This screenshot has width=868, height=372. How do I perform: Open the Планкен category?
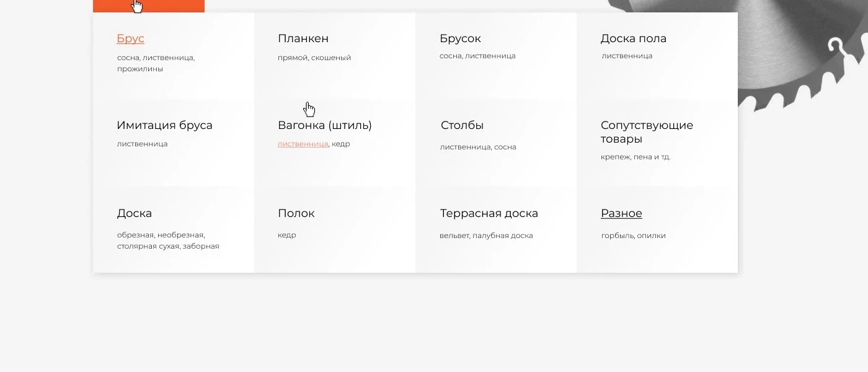point(303,38)
